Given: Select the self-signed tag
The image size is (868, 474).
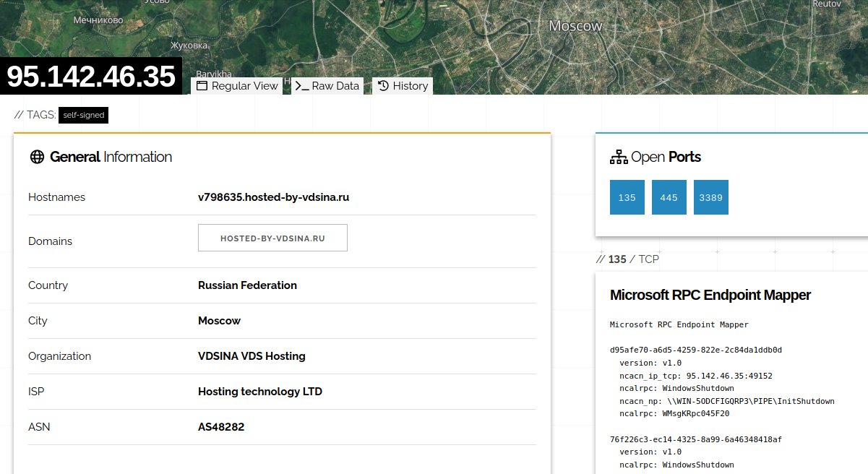Looking at the screenshot, I should tap(83, 115).
